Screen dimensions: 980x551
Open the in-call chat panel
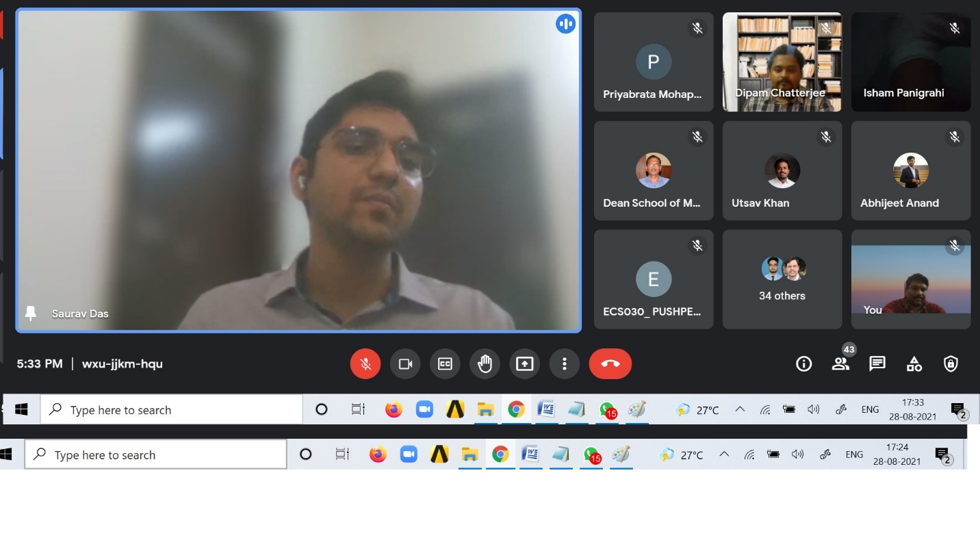(877, 364)
